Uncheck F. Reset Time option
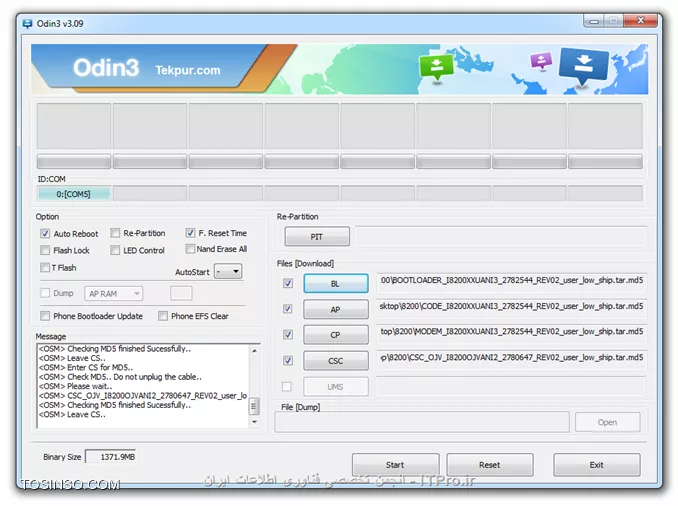678x506 pixels. 190,233
